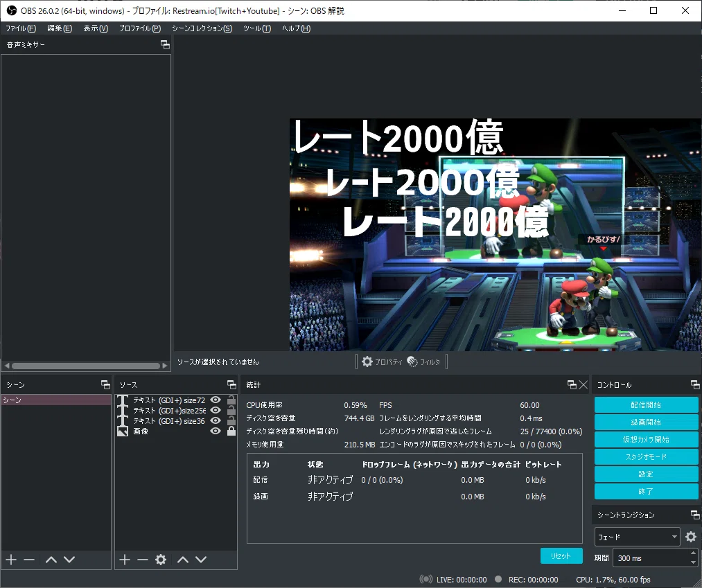Move source up with arrow
The image size is (702, 588).
[x=183, y=560]
